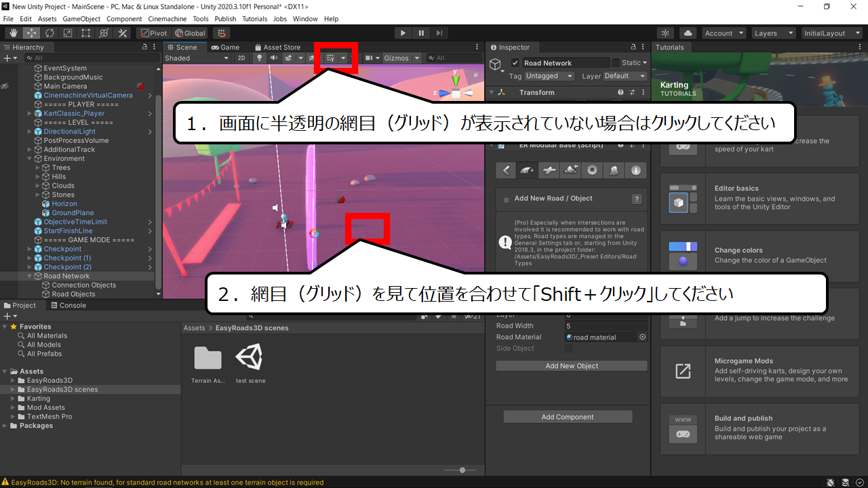
Task: Select the Rect tool
Action: (x=86, y=33)
